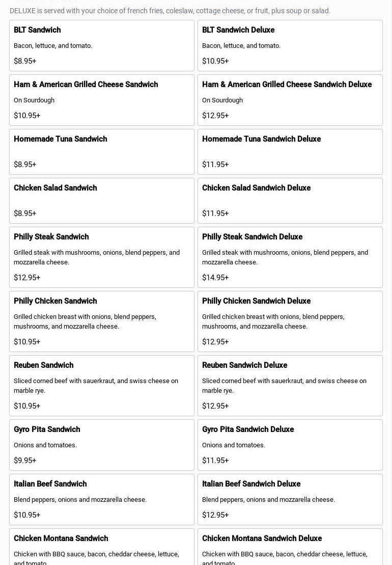This screenshot has height=565, width=392.
Task: Open Gyro Pita Sandwich Deluxe
Action: pyautogui.click(x=290, y=445)
